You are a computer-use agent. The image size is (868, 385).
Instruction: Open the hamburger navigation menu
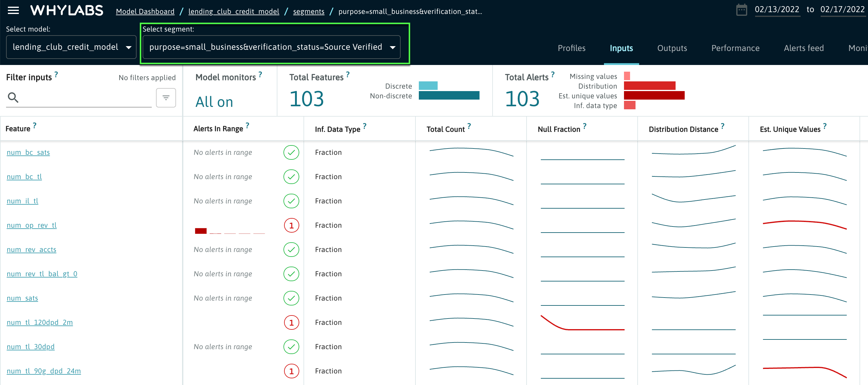click(13, 10)
